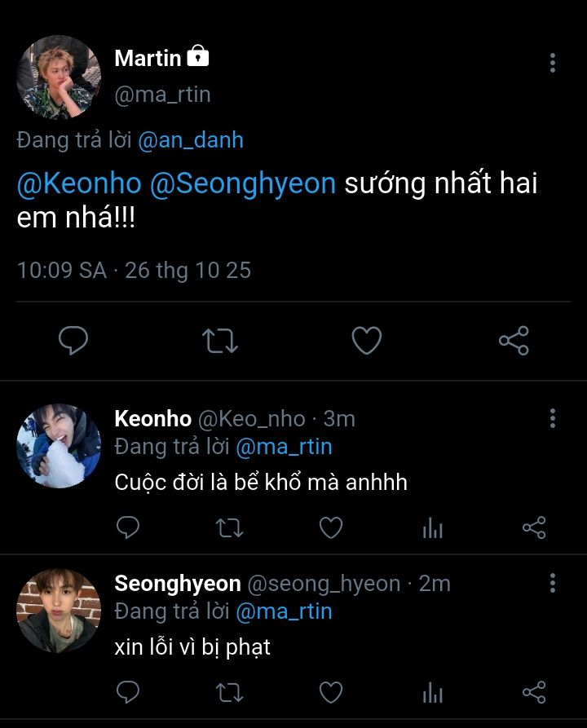587x728 pixels.
Task: Retweet Keonho's reply
Action: point(229,528)
